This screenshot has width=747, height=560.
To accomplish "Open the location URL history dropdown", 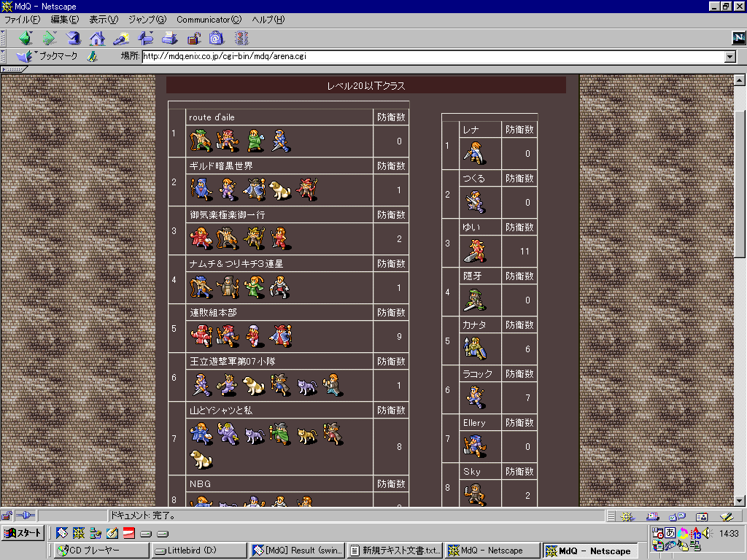I will (x=729, y=57).
